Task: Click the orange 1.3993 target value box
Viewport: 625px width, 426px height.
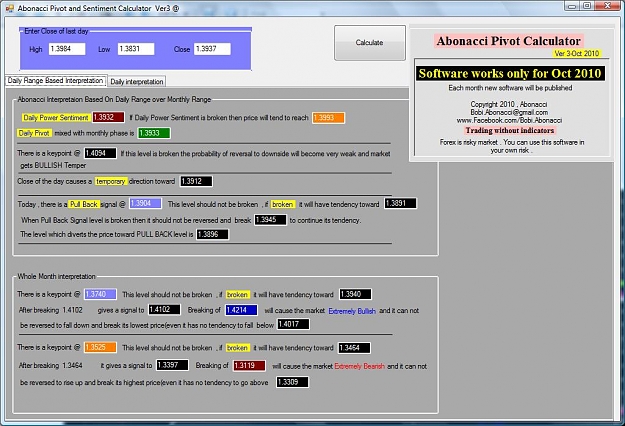Action: coord(328,118)
